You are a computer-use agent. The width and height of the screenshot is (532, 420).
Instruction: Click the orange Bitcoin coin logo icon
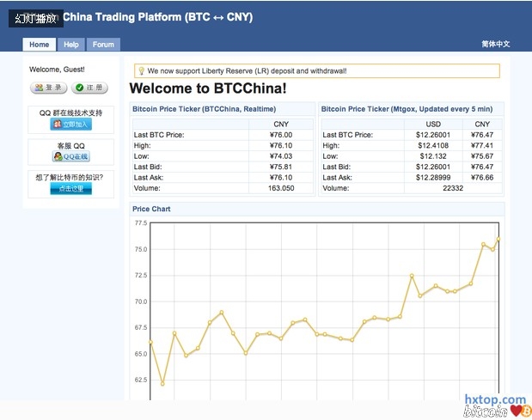tap(525, 410)
